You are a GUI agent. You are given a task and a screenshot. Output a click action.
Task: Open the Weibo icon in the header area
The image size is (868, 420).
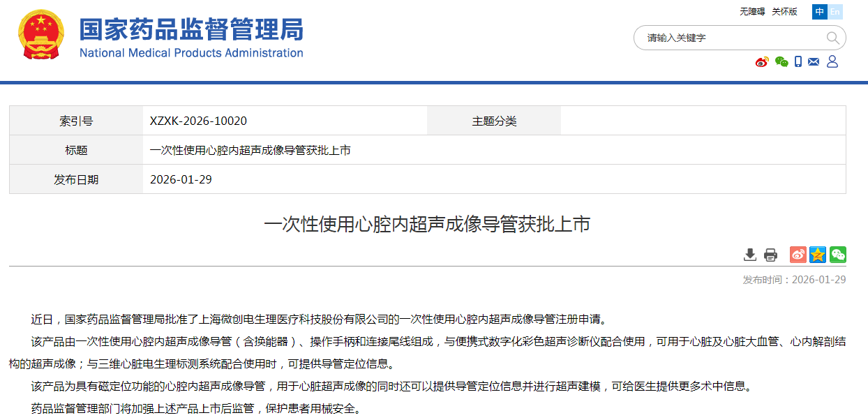coord(761,62)
